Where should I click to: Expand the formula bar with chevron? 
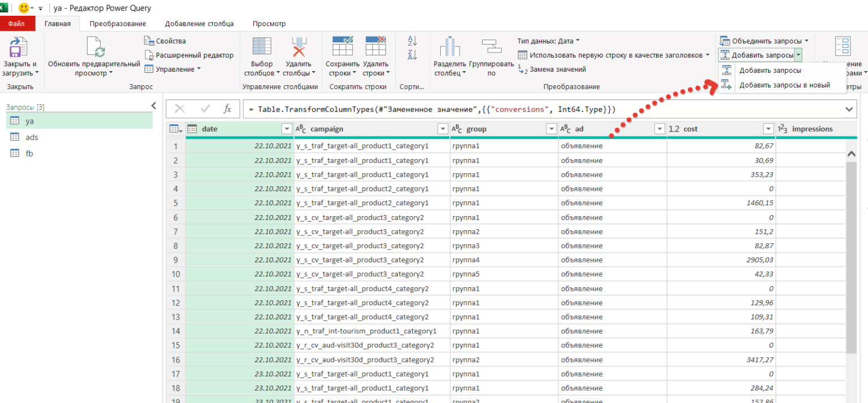[849, 109]
